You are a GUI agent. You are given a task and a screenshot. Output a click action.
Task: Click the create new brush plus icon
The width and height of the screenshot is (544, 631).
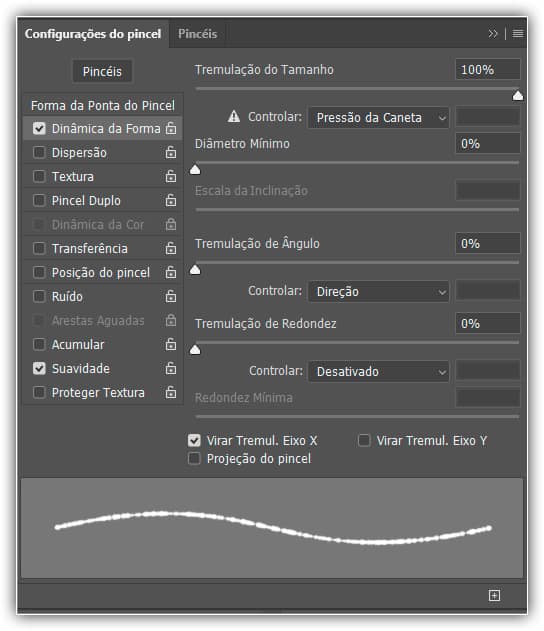click(x=494, y=595)
